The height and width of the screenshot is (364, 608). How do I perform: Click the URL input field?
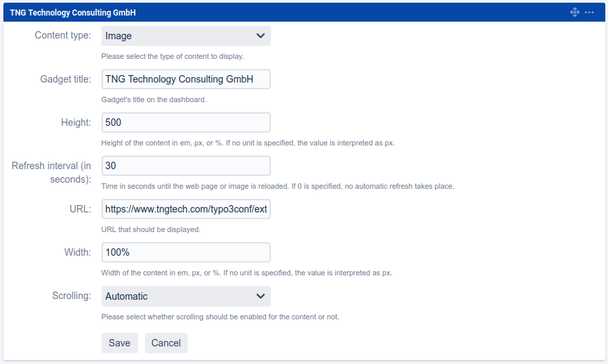pos(186,209)
